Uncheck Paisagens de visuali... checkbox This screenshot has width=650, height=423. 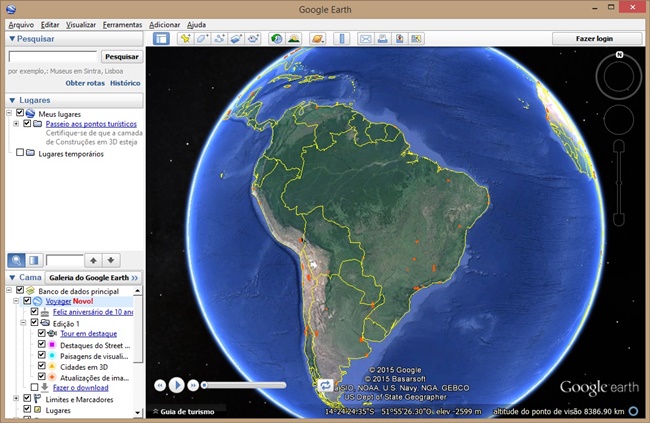coord(41,355)
